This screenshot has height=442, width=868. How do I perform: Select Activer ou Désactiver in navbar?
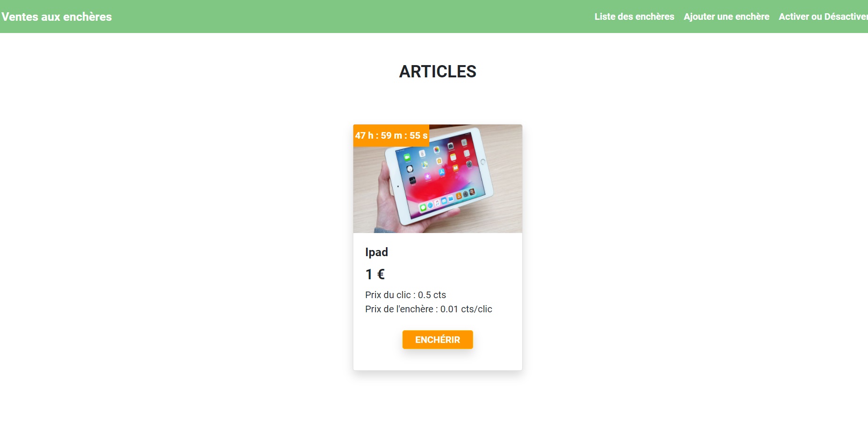(823, 17)
